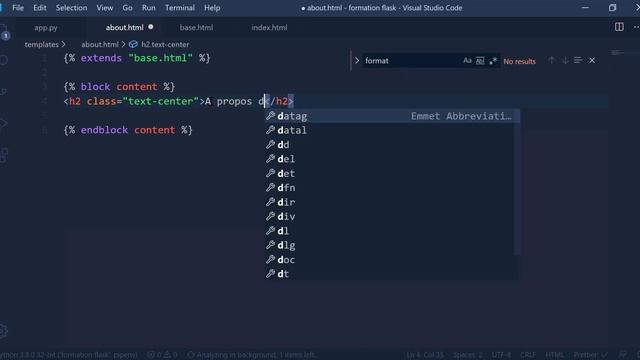
Task: Select 'div' suggestion
Action: point(390,216)
